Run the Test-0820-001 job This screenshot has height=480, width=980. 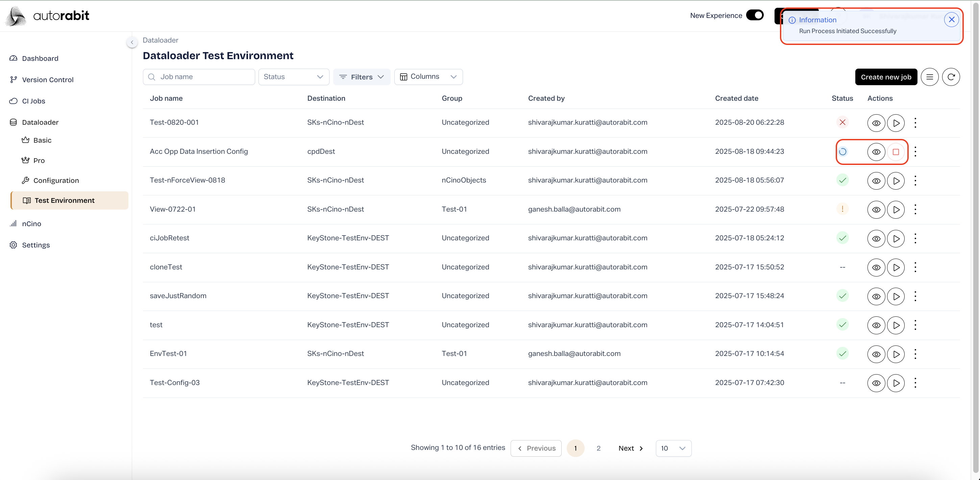(896, 123)
